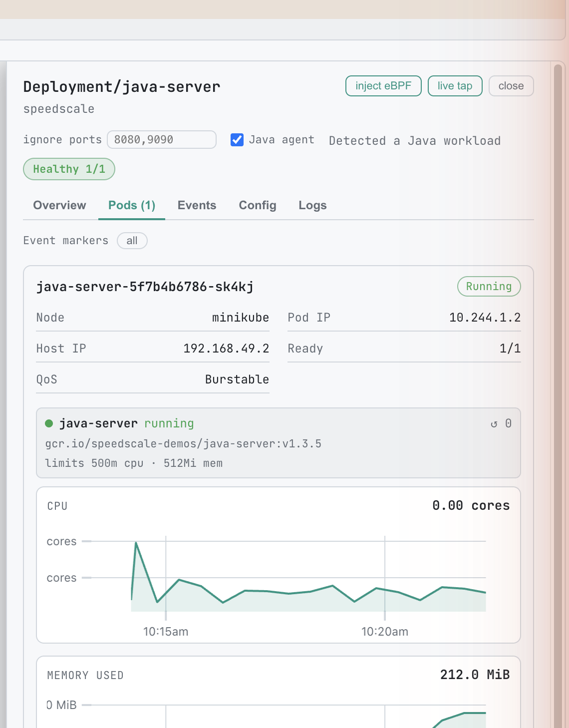This screenshot has width=569, height=728.
Task: Click the Deployment/java-server heading
Action: (x=122, y=87)
